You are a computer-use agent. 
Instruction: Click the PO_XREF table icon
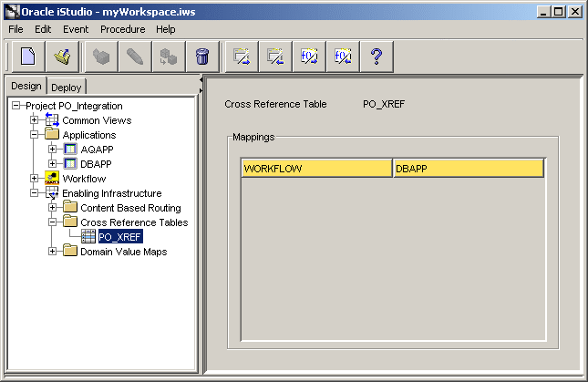point(88,236)
